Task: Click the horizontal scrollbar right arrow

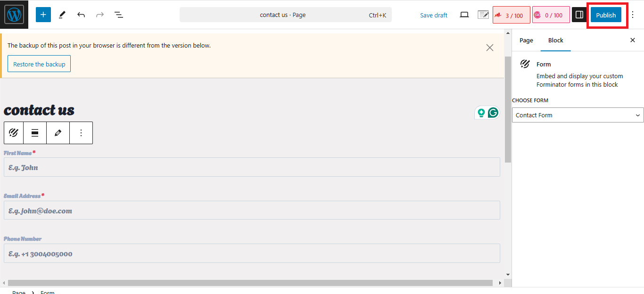Action: [x=500, y=283]
